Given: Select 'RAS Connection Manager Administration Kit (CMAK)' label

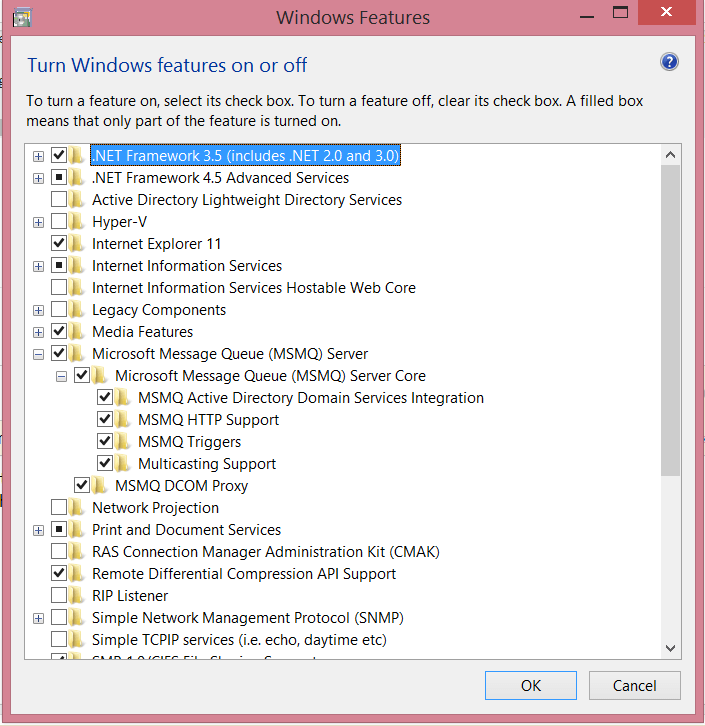Looking at the screenshot, I should tap(266, 552).
